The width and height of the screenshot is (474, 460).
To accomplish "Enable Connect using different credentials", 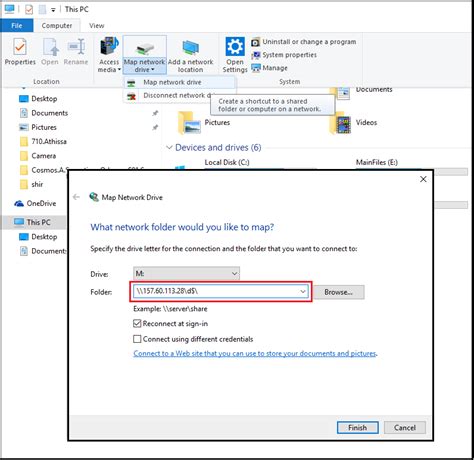I will click(137, 339).
